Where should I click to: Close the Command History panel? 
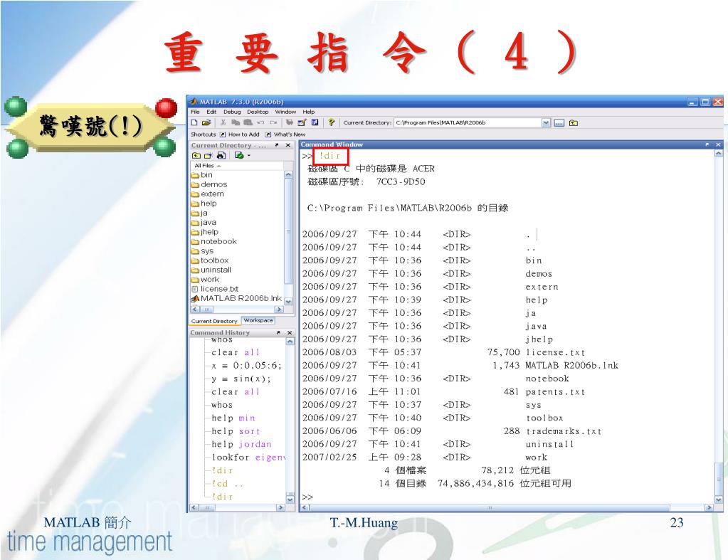[x=290, y=332]
